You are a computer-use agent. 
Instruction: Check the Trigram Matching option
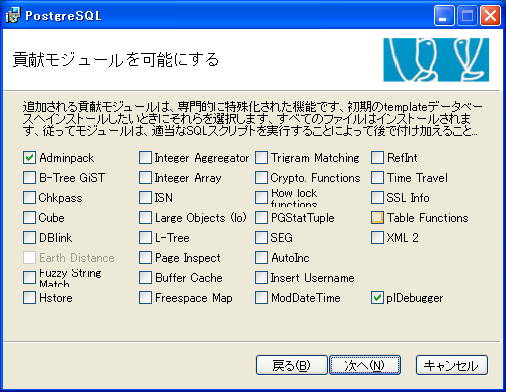pos(261,158)
